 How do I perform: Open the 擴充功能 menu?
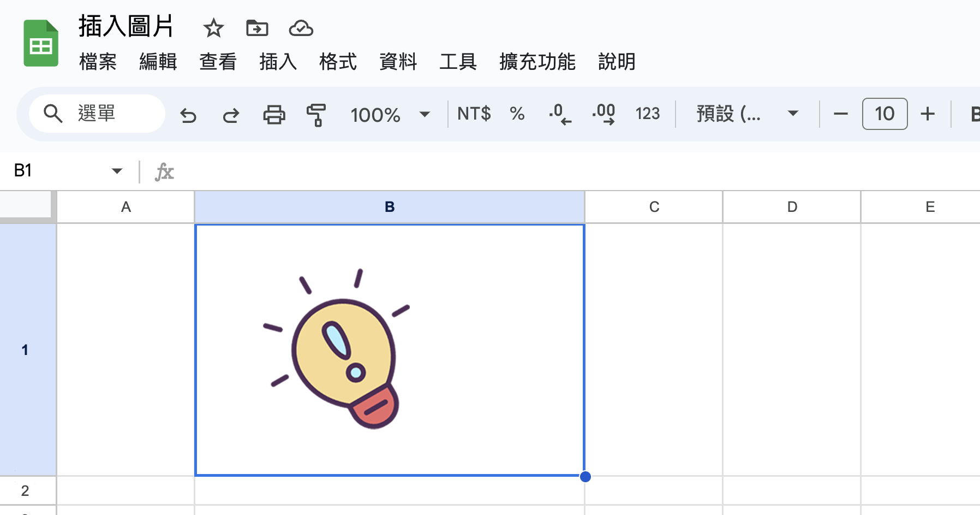coord(537,62)
